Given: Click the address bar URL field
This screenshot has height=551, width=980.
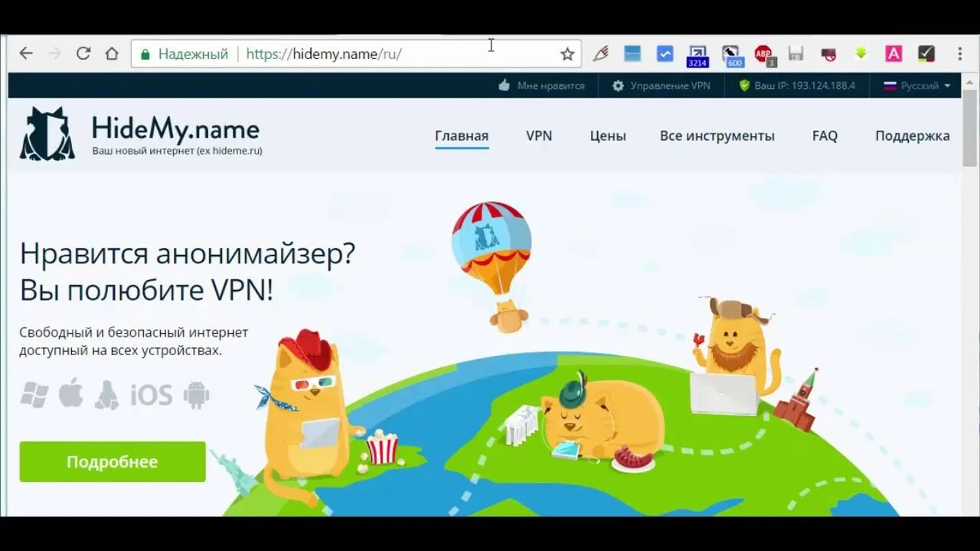Looking at the screenshot, I should 356,54.
